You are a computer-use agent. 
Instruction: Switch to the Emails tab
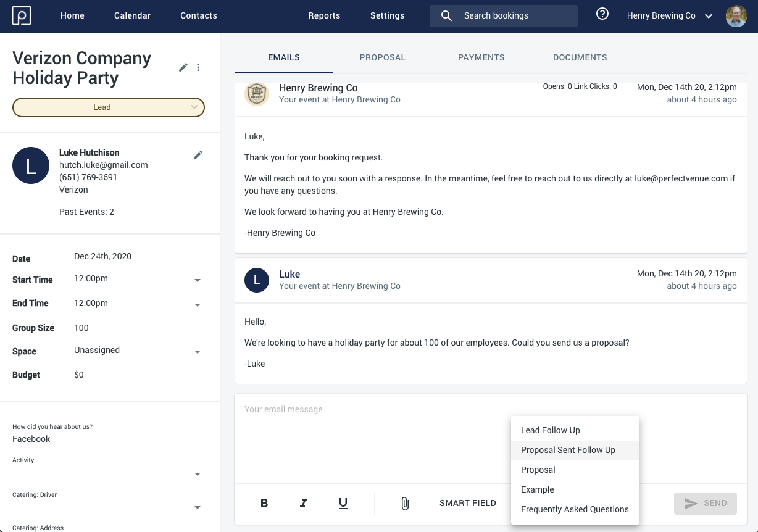pos(284,57)
